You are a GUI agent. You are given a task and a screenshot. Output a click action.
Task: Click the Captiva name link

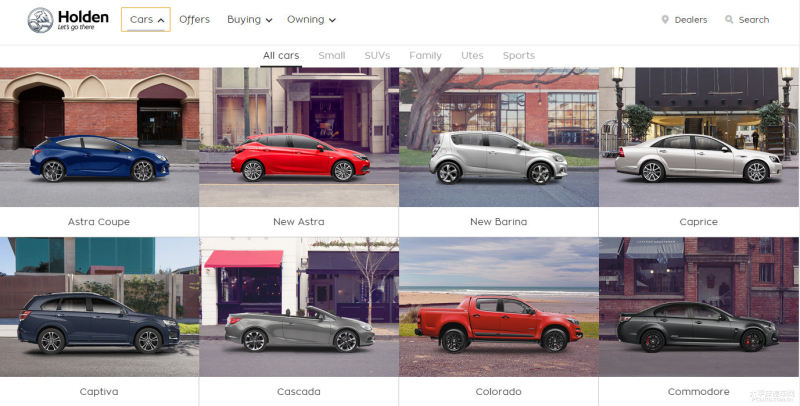pos(99,392)
